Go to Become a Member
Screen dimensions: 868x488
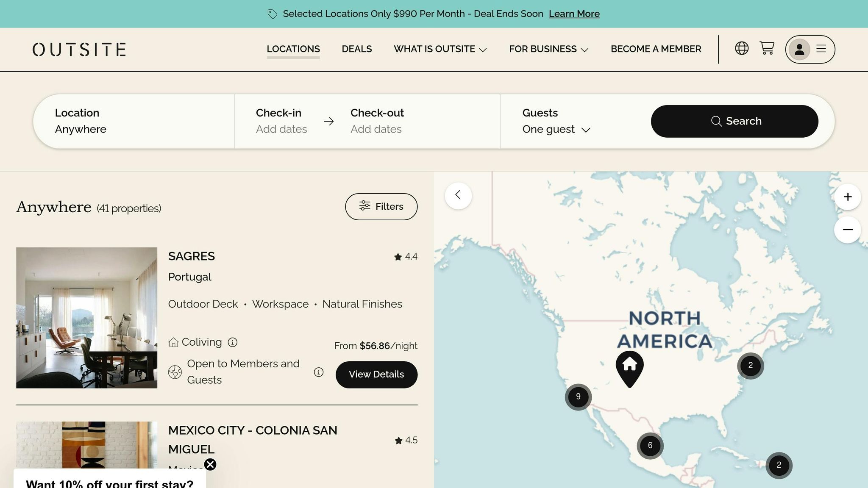[x=656, y=49]
